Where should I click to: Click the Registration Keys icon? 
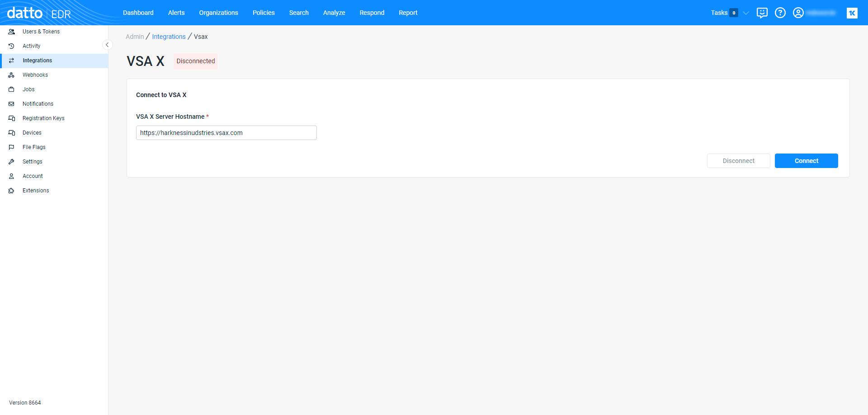[12, 118]
